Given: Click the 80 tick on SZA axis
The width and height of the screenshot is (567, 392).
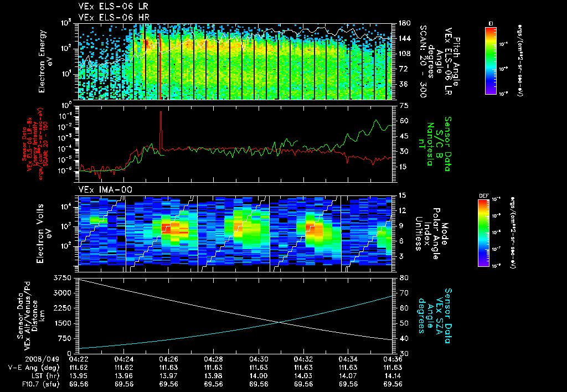Looking at the screenshot, I should click(x=404, y=278).
